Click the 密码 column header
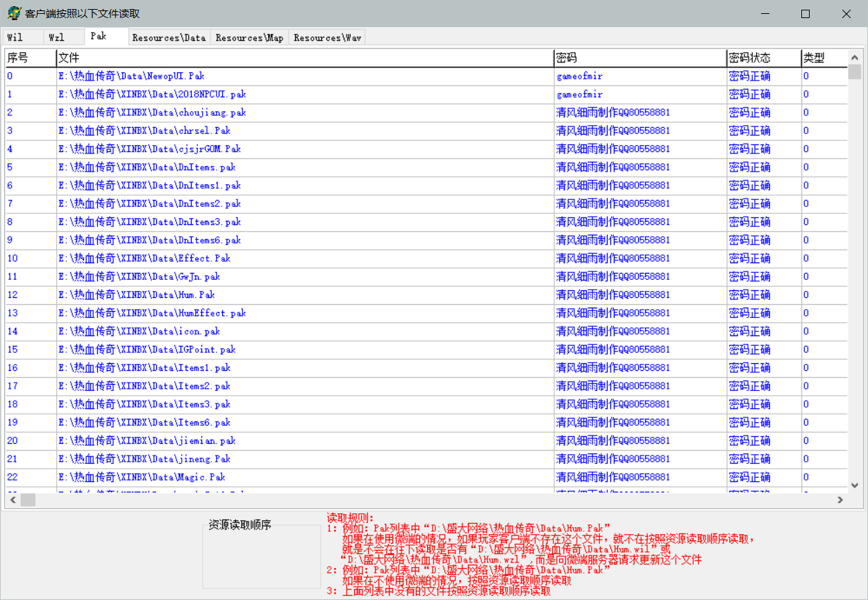 [639, 58]
